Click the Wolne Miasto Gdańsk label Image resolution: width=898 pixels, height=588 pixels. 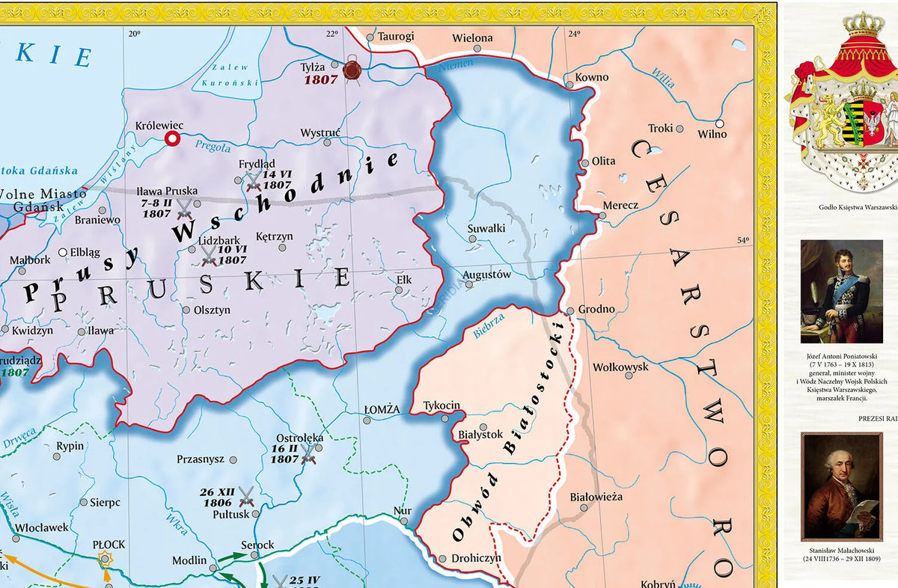[x=45, y=199]
